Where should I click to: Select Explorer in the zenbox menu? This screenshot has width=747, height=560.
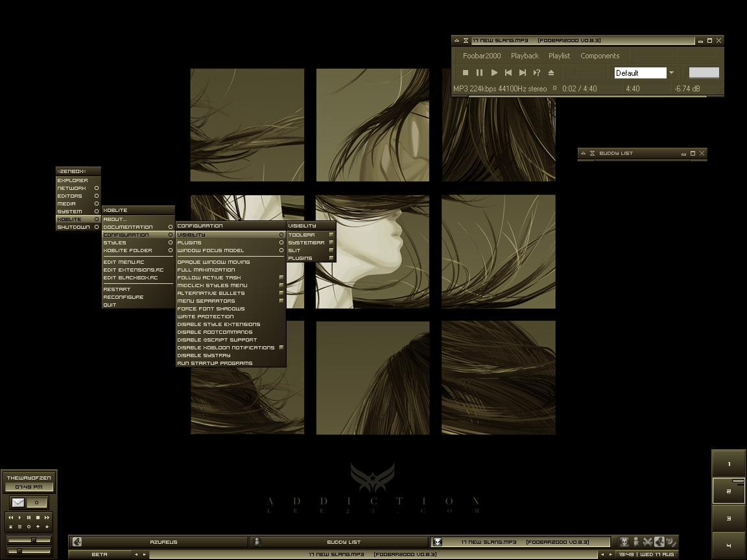click(78, 180)
